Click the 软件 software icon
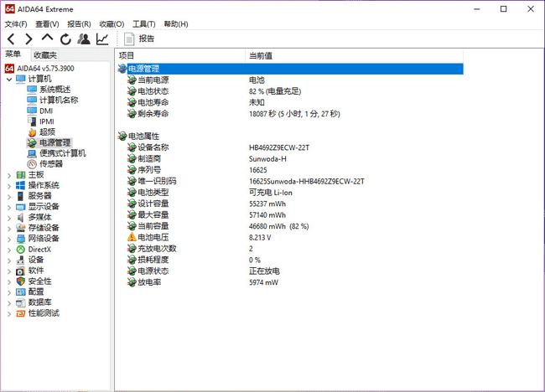The image size is (545, 392). point(20,271)
